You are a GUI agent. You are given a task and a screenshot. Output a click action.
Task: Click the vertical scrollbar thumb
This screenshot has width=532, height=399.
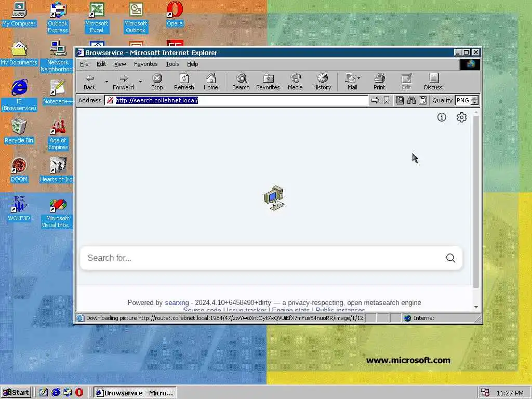click(x=476, y=202)
